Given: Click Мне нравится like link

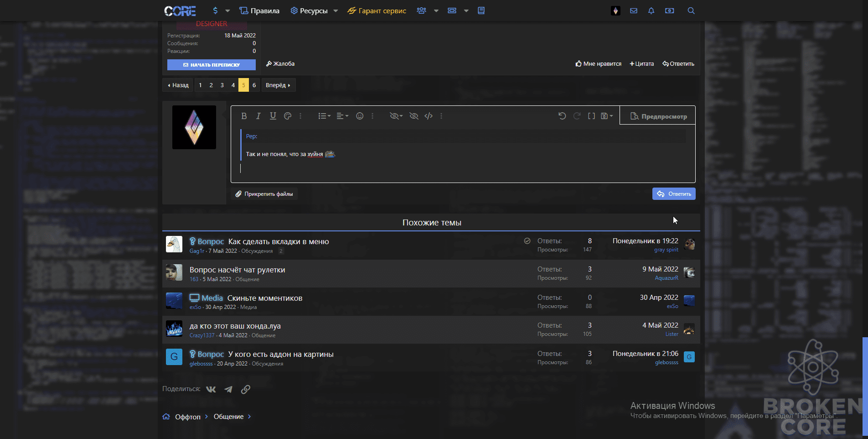Looking at the screenshot, I should tap(598, 63).
